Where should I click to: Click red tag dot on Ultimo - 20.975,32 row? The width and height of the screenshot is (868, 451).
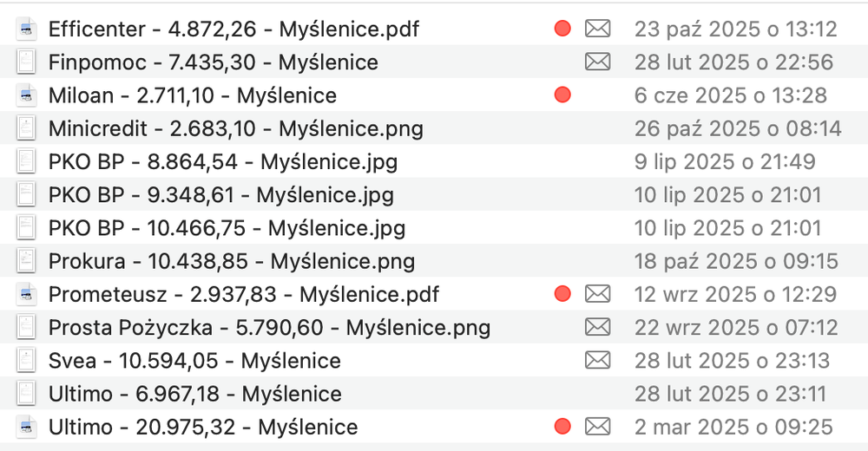[562, 427]
